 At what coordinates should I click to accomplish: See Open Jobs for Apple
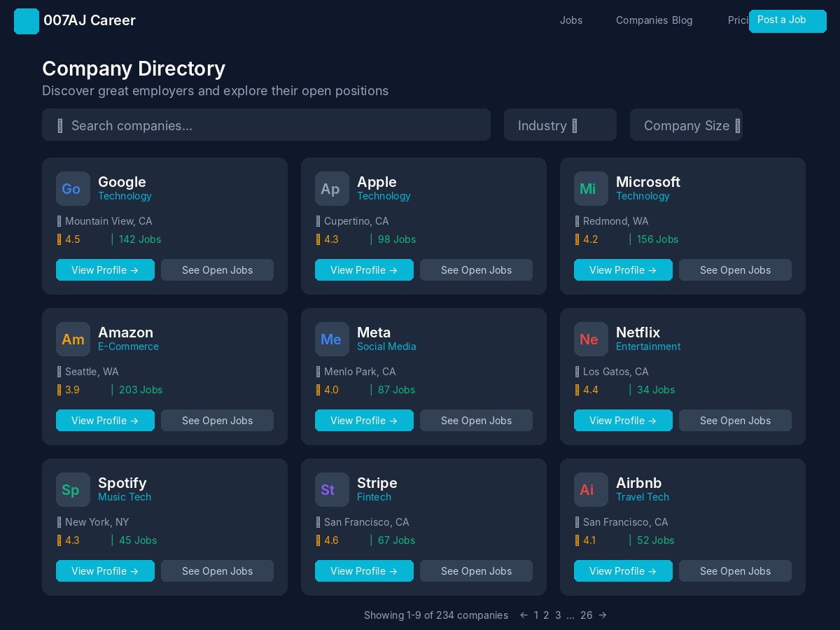(x=476, y=270)
